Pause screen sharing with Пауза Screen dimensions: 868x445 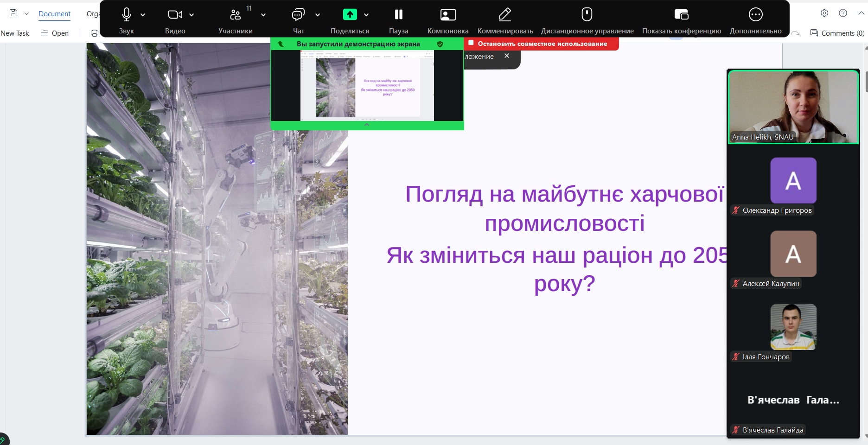398,15
